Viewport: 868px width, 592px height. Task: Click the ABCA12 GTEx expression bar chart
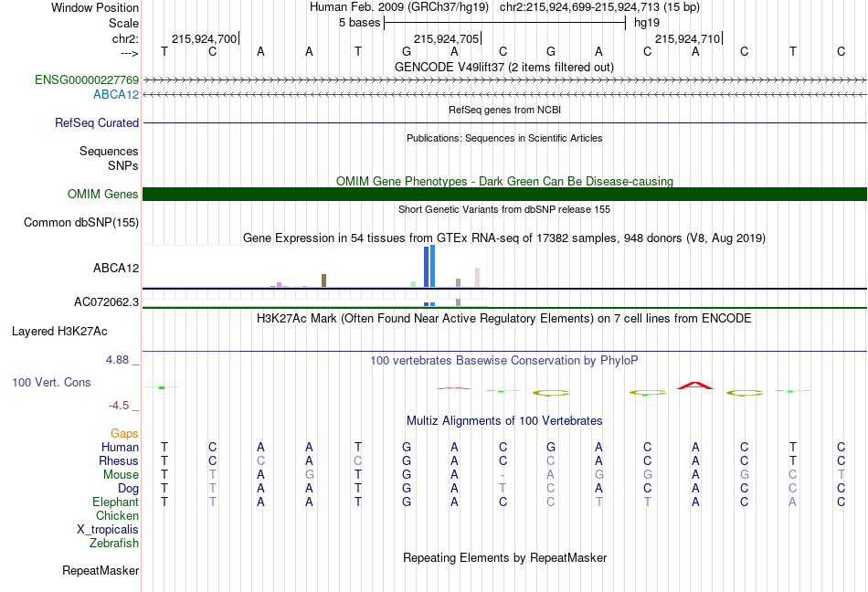tap(315, 267)
